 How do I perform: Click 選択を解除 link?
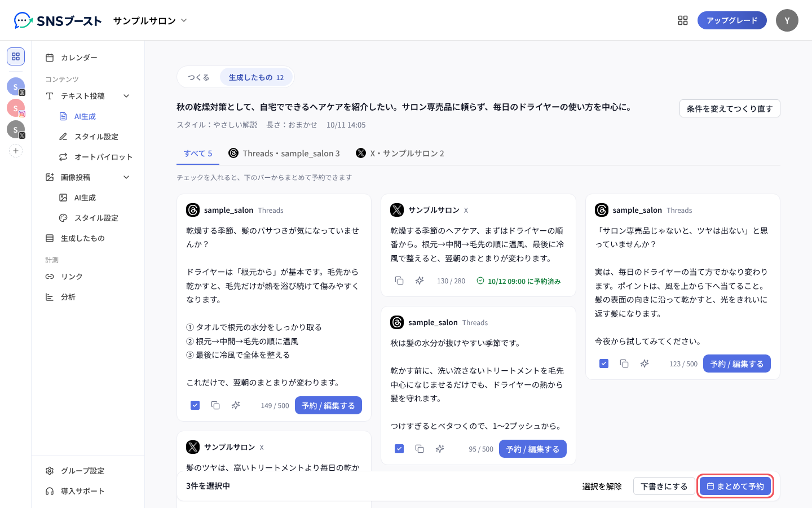[602, 486]
